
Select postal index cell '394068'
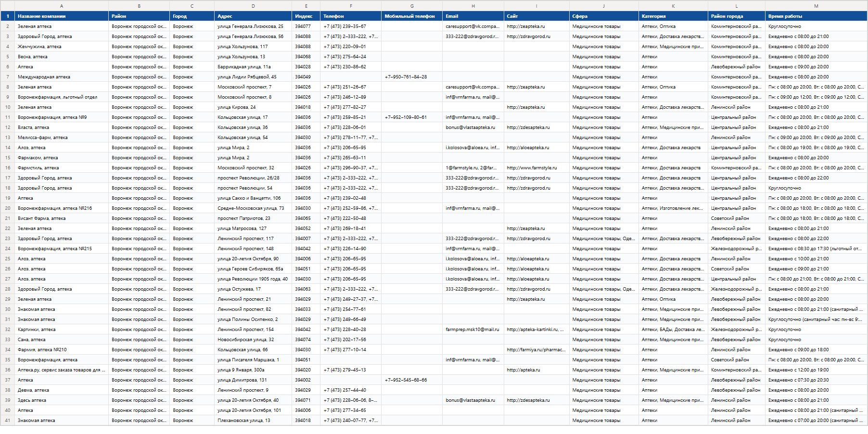[x=306, y=57]
